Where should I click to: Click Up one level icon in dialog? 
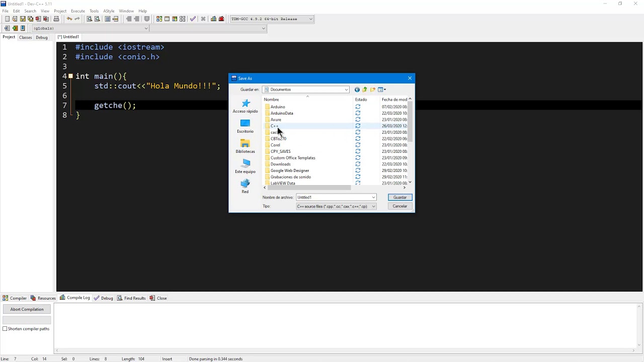pos(365,89)
